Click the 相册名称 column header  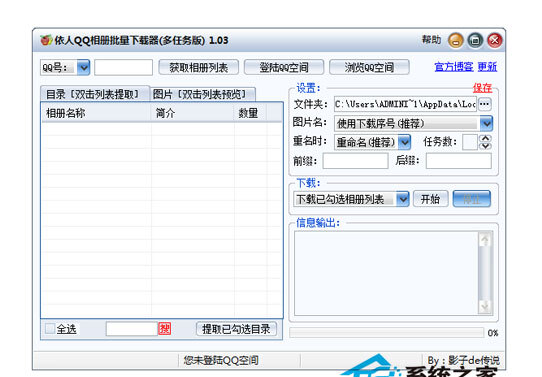(x=96, y=113)
